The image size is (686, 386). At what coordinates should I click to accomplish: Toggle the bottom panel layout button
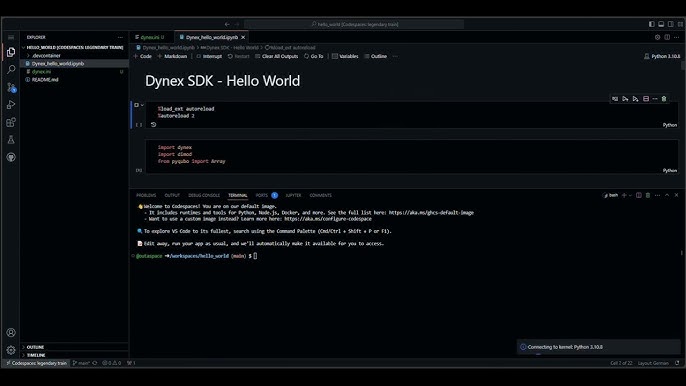pos(661,24)
